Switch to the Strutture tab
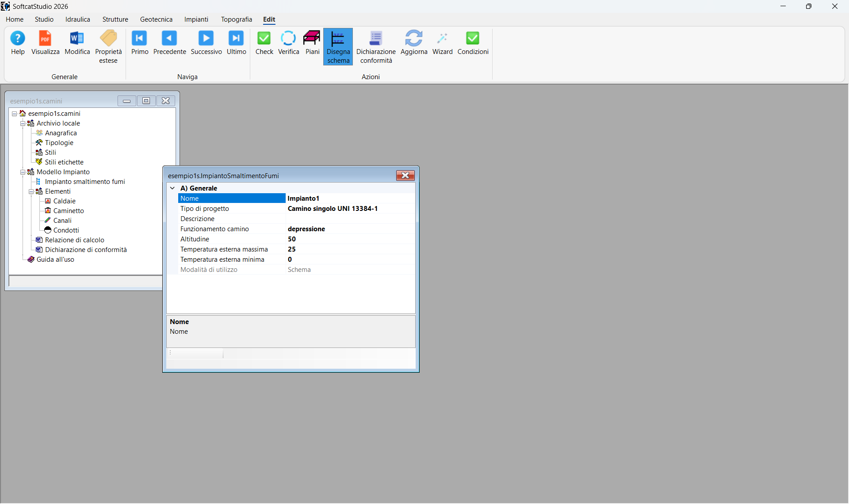Screen dimensions: 849x504 115,19
